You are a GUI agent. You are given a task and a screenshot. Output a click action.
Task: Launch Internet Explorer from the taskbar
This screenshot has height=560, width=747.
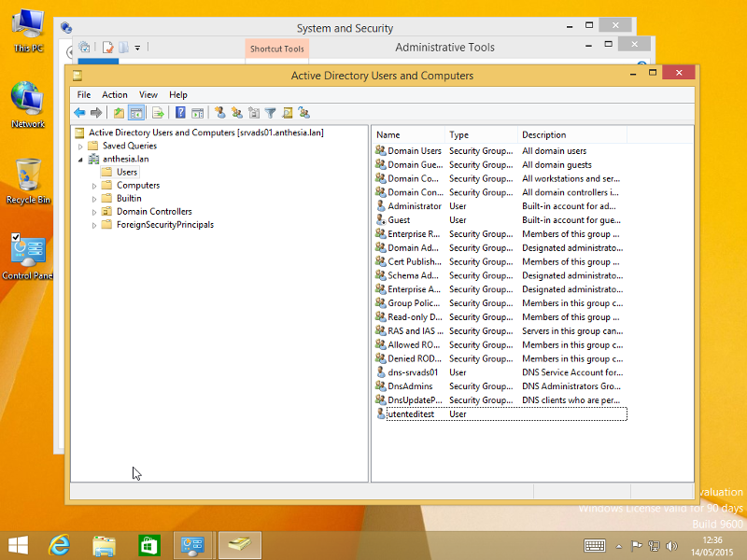click(60, 545)
